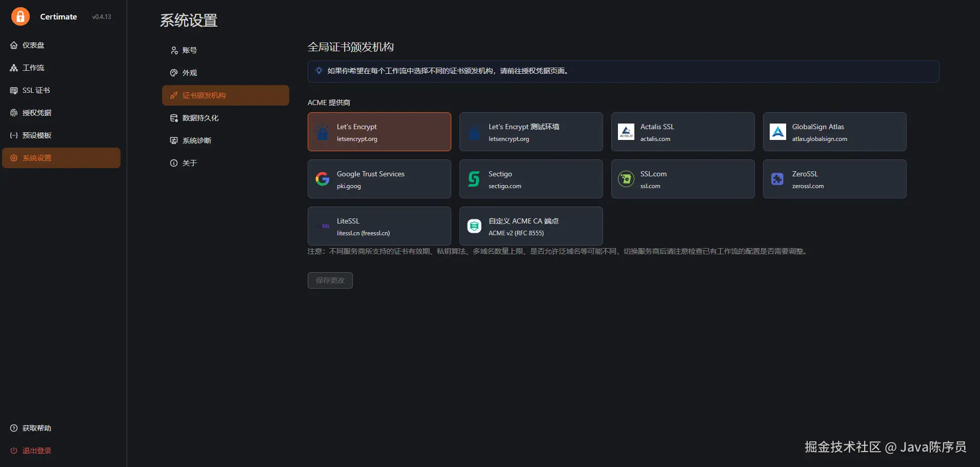Viewport: 980px width, 467px height.
Task: Click the fingerprint icon for 授权凭据
Action: click(14, 113)
